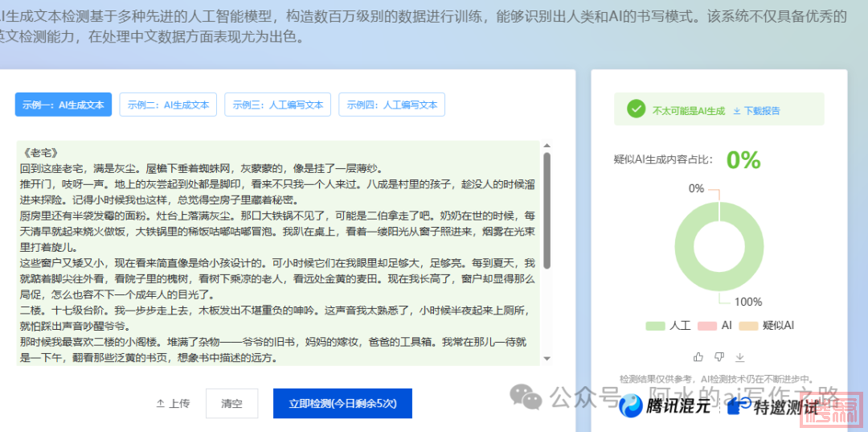Click the red seal stamp in corner

pyautogui.click(x=837, y=413)
